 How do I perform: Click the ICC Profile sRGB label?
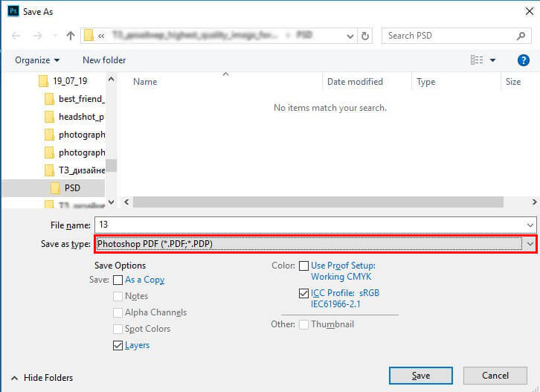[345, 298]
